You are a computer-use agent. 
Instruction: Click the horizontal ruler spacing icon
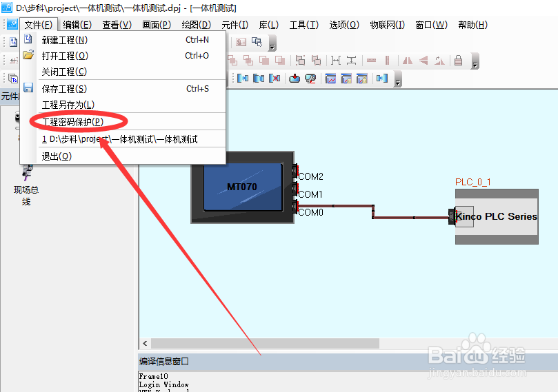pos(372,61)
